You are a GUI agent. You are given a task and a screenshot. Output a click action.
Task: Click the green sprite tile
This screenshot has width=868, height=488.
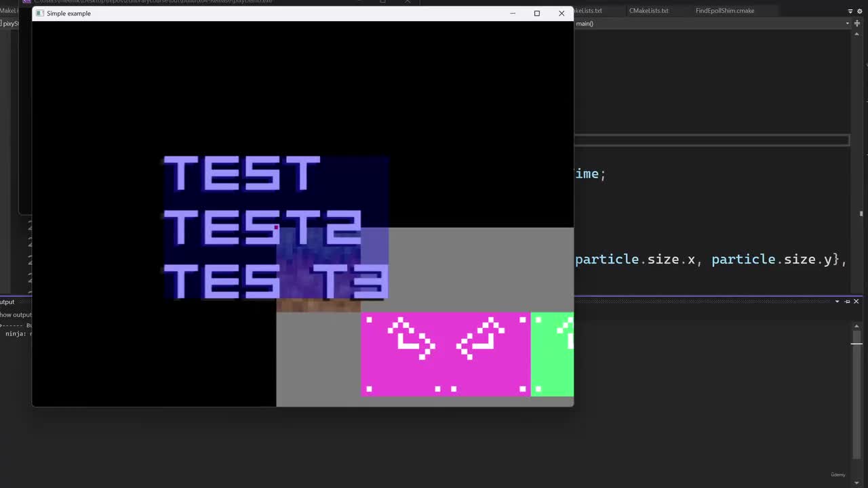tap(552, 354)
